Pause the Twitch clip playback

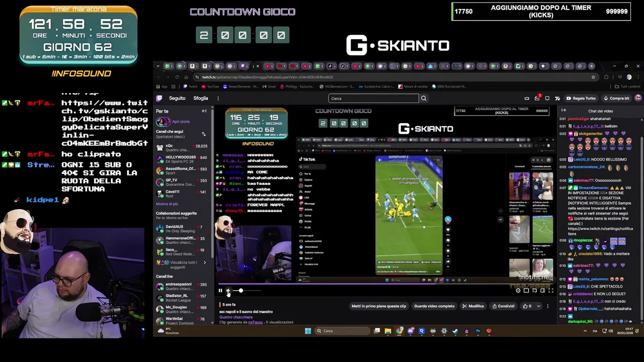click(220, 291)
